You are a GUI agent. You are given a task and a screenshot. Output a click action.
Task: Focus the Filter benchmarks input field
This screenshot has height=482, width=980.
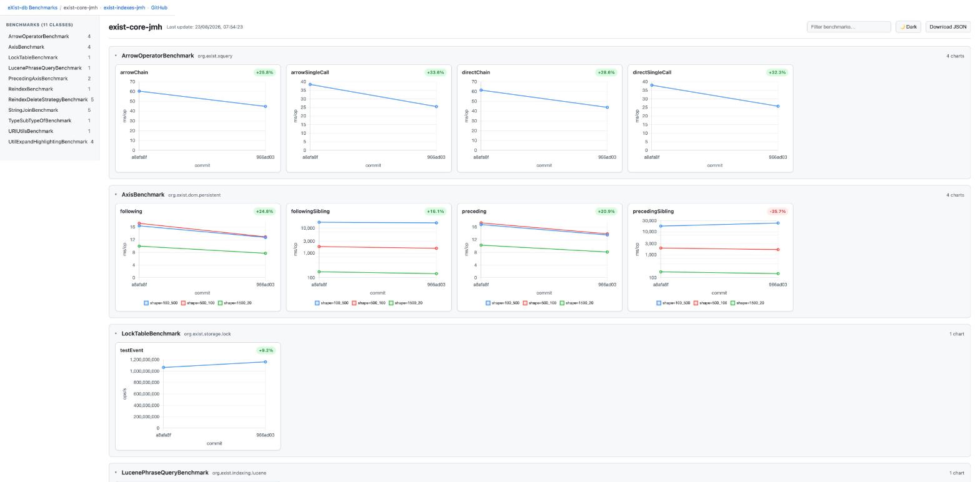(849, 27)
